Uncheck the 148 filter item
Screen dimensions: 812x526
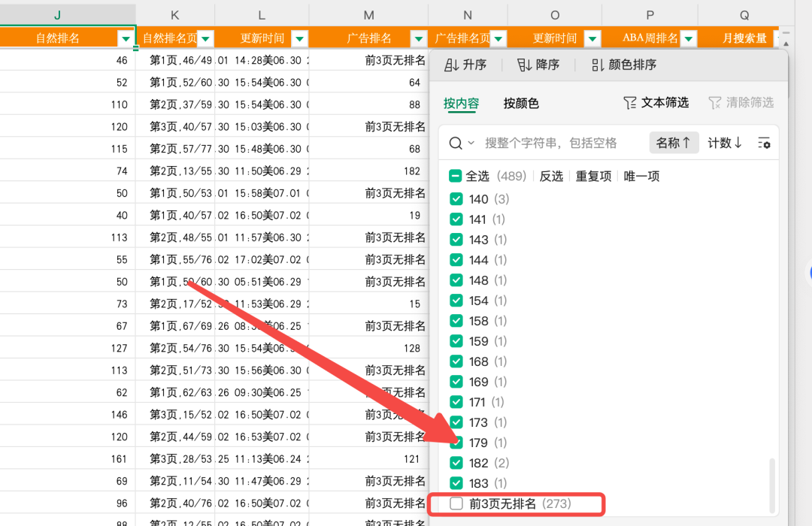(x=456, y=280)
